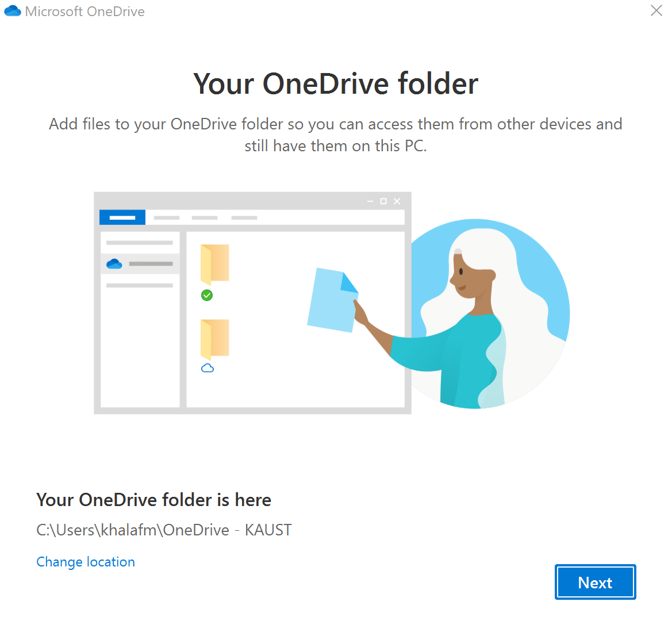This screenshot has height=632, width=672.
Task: Select the top sidebar row in the illustrated explorer
Action: point(140,242)
